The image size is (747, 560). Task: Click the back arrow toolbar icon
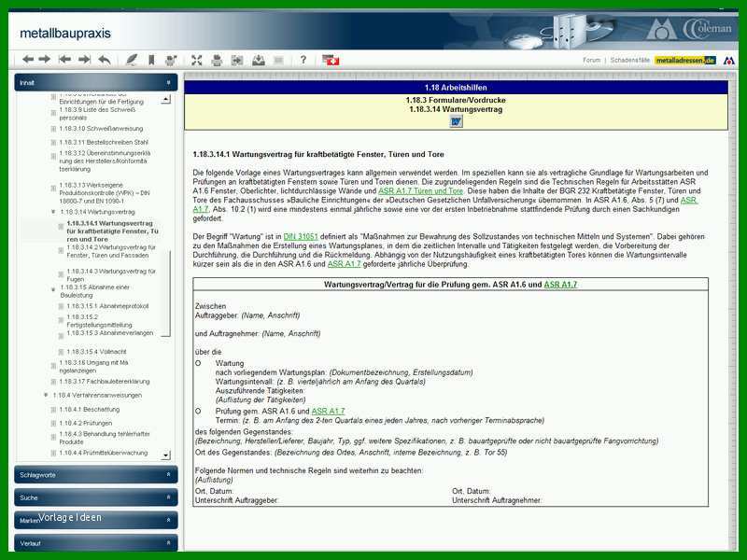tap(28, 60)
